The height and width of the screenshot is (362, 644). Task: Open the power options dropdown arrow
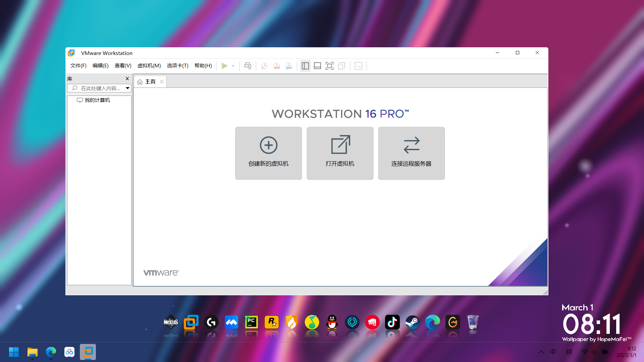(x=233, y=66)
